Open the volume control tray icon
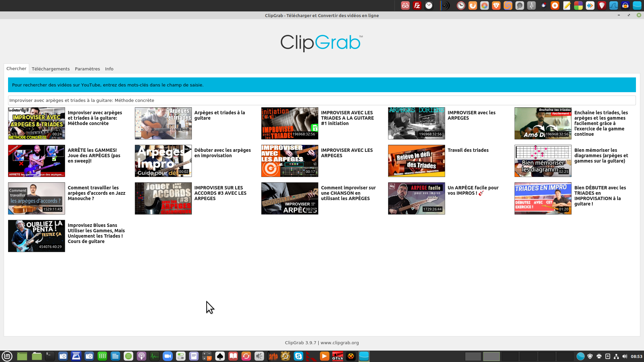The image size is (644, 362). (x=625, y=356)
